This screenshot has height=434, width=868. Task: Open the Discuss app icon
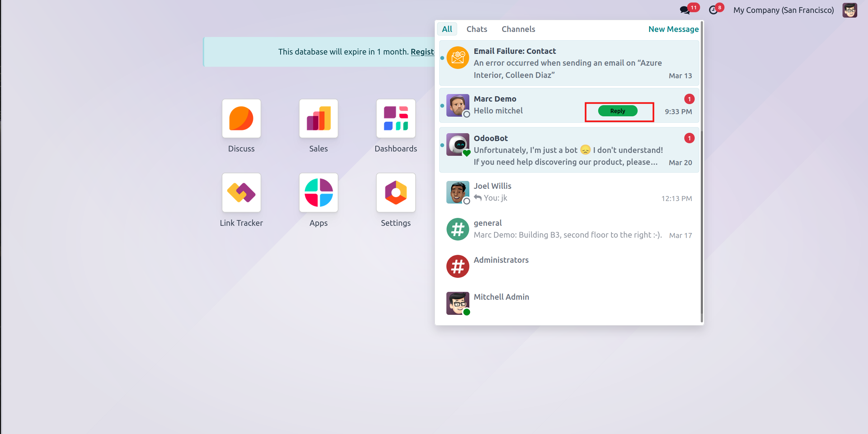241,118
